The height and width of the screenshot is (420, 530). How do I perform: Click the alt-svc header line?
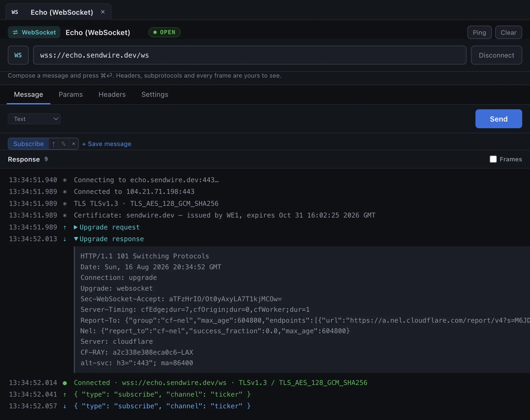click(x=137, y=363)
